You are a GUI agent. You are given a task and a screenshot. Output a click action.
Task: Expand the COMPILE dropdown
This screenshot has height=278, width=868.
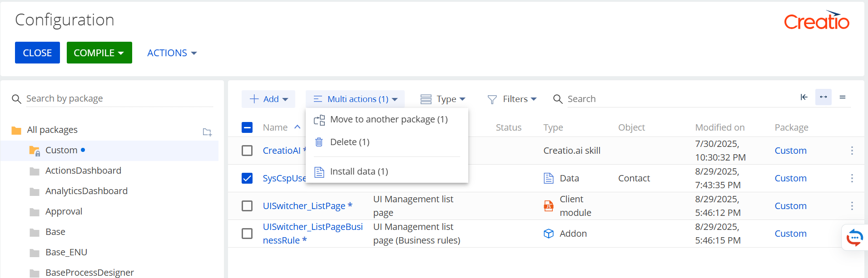coord(99,53)
